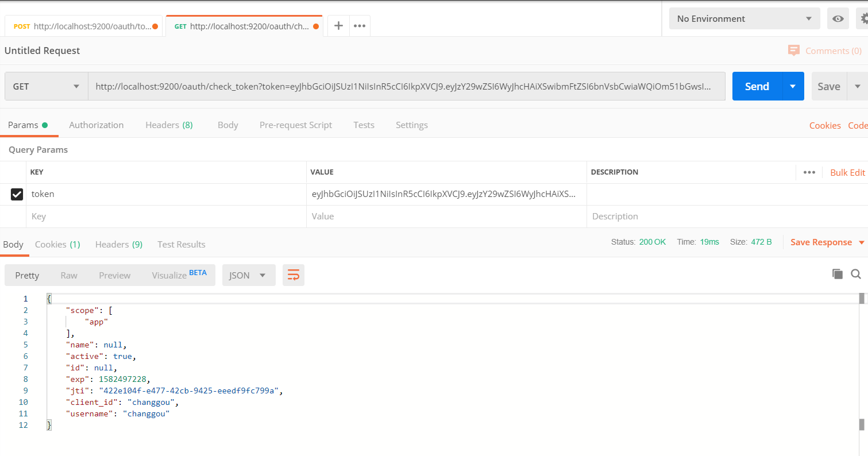Select the Pretty response view

27,276
